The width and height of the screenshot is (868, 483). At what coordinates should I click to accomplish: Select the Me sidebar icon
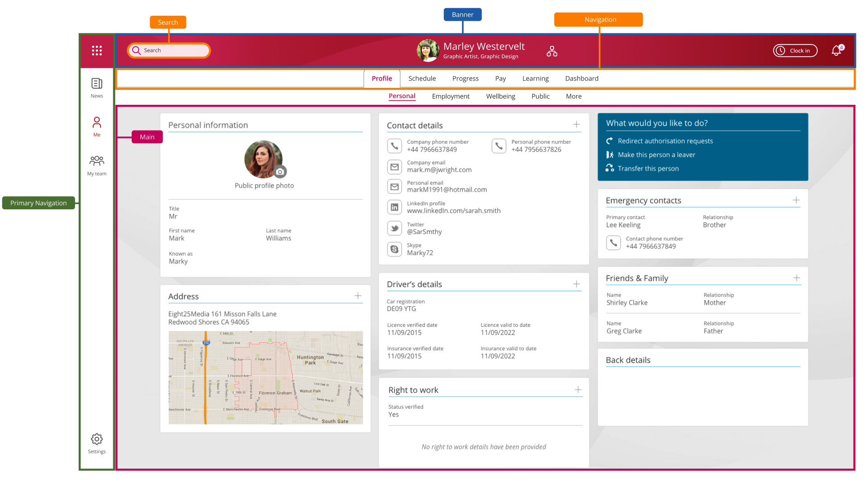pyautogui.click(x=97, y=127)
